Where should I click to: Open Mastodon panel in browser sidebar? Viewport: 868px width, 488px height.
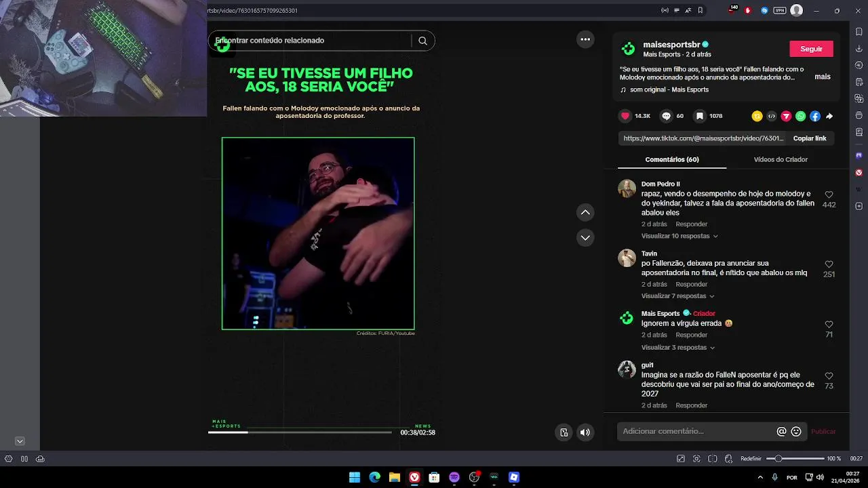(x=859, y=155)
